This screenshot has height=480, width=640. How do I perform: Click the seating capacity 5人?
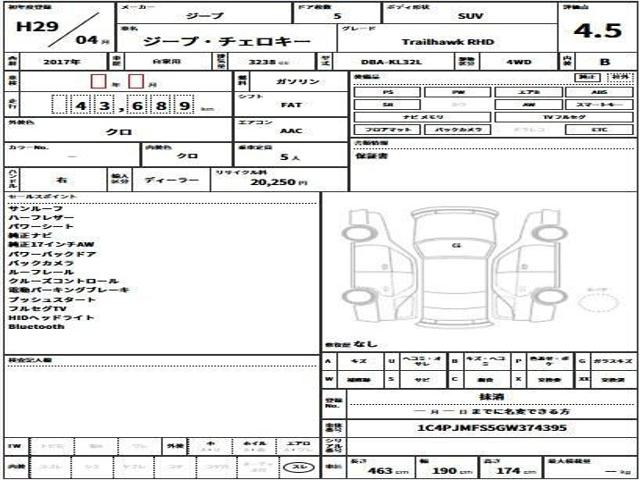(290, 157)
